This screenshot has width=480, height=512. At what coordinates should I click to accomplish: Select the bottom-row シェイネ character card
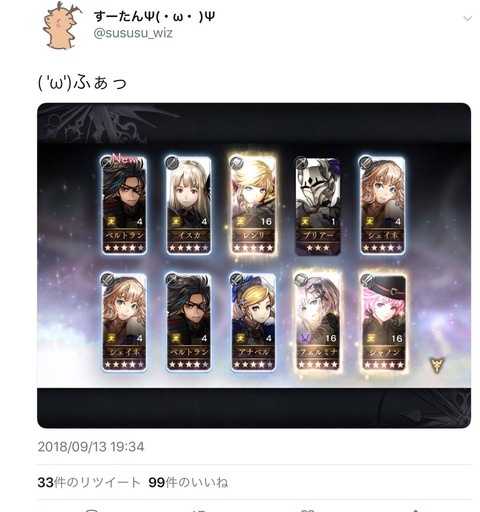tap(124, 322)
